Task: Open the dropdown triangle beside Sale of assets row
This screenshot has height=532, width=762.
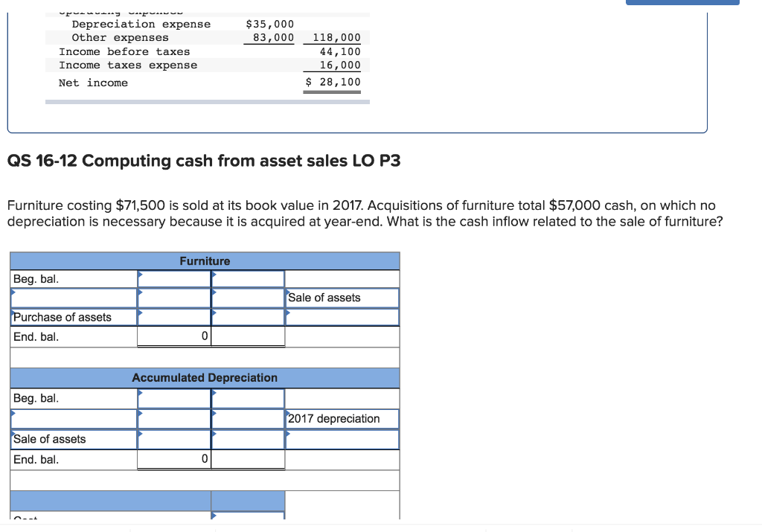Action: coord(289,293)
